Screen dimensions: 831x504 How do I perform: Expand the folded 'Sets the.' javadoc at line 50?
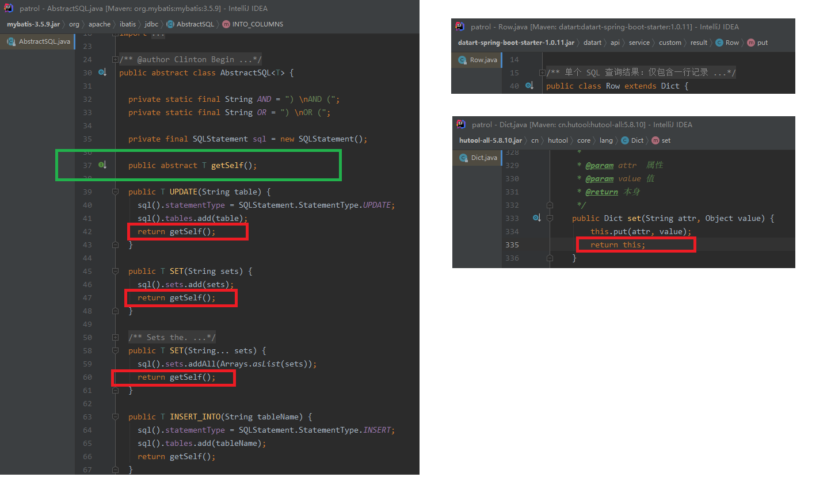point(115,337)
